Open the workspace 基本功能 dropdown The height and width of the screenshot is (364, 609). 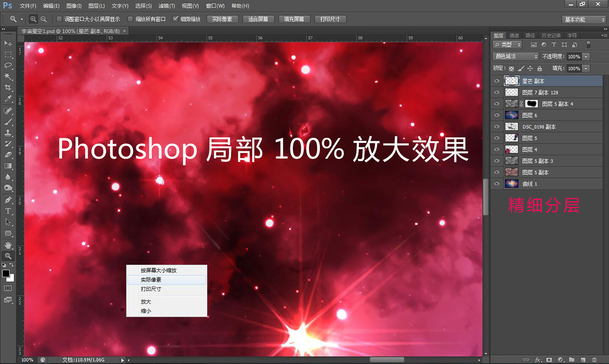[583, 20]
